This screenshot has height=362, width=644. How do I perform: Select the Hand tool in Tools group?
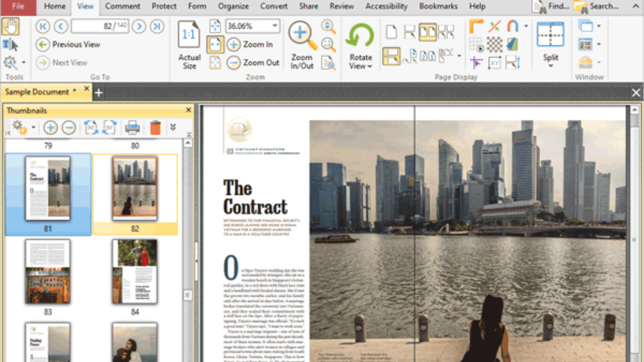coord(11,27)
